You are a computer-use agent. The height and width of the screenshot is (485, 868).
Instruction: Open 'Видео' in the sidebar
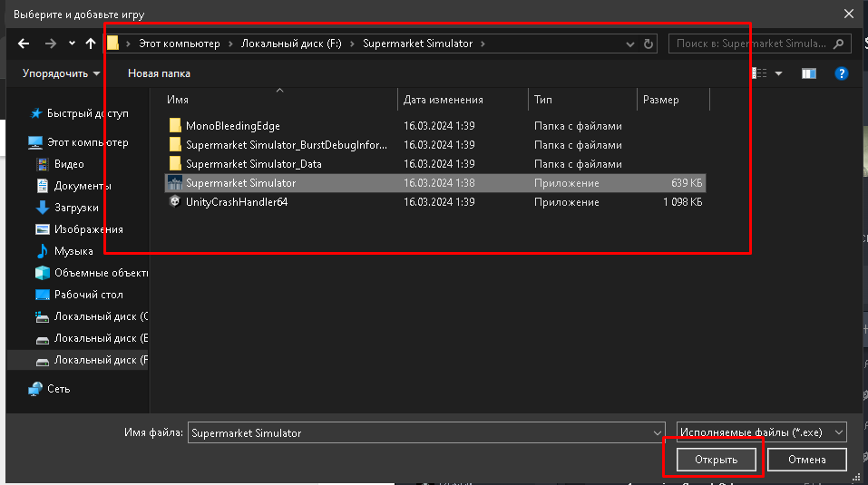[69, 164]
